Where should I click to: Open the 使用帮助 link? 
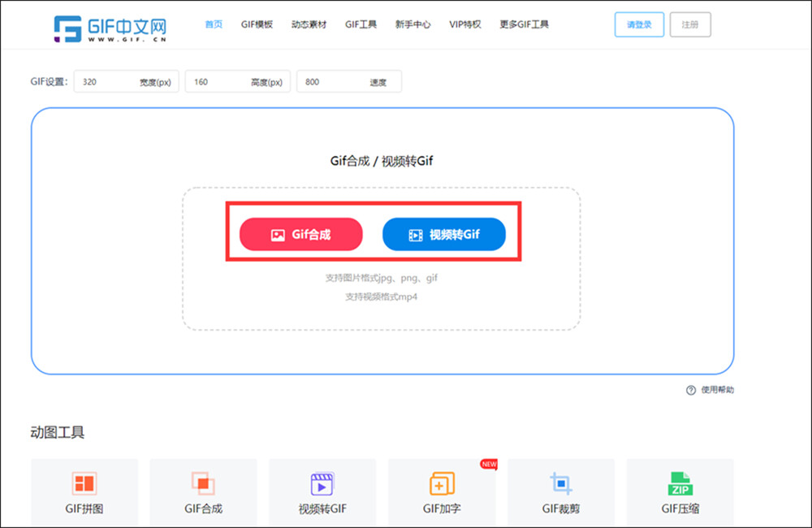pos(717,390)
